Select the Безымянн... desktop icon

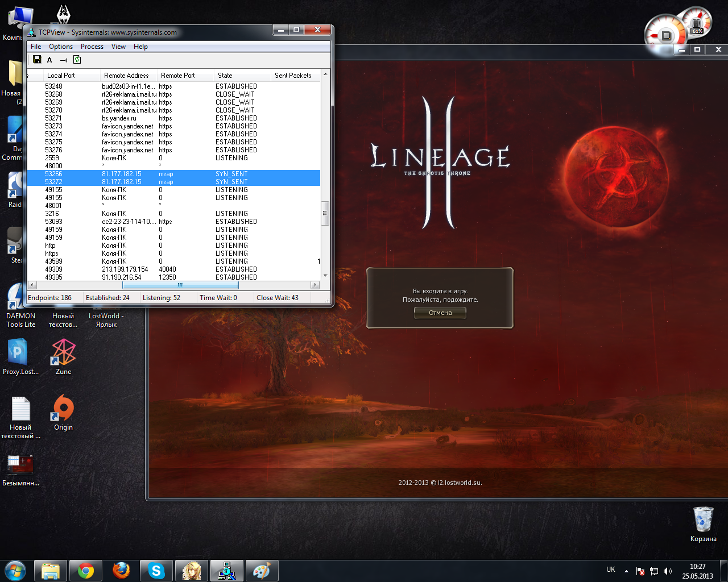pyautogui.click(x=20, y=469)
